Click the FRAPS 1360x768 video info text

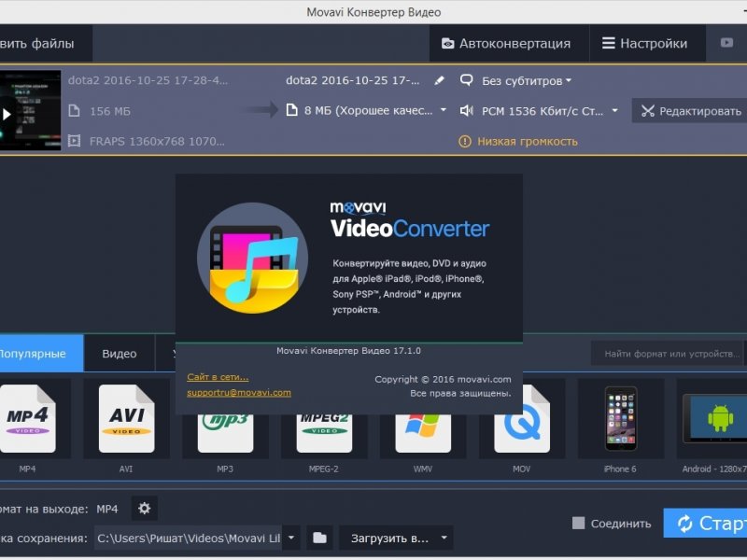tap(157, 142)
